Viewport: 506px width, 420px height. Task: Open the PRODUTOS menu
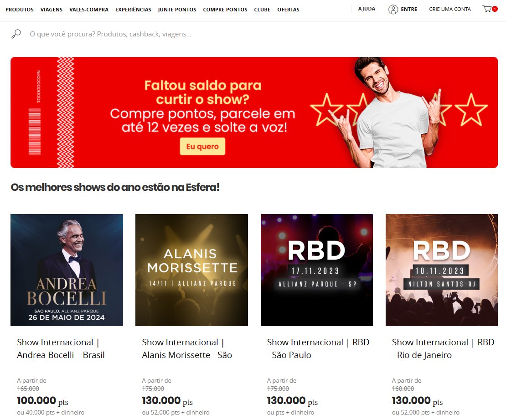tap(20, 10)
